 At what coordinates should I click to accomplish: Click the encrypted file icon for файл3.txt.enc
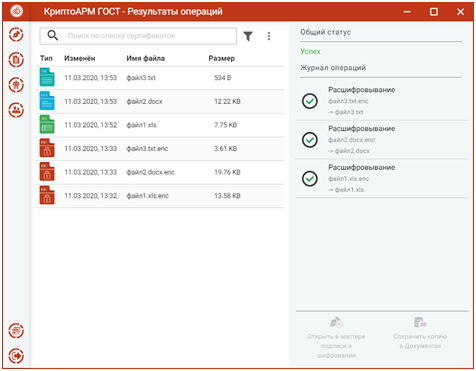[x=47, y=148]
